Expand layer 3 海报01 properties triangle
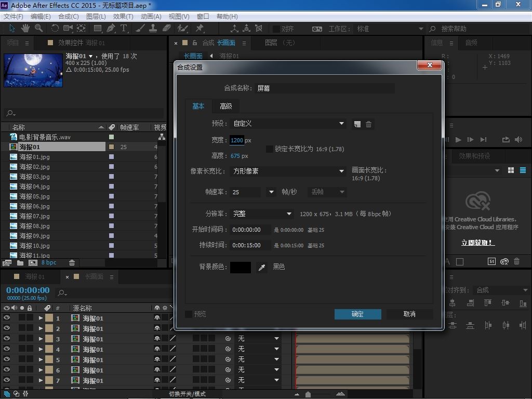The image size is (532, 399). [41, 339]
